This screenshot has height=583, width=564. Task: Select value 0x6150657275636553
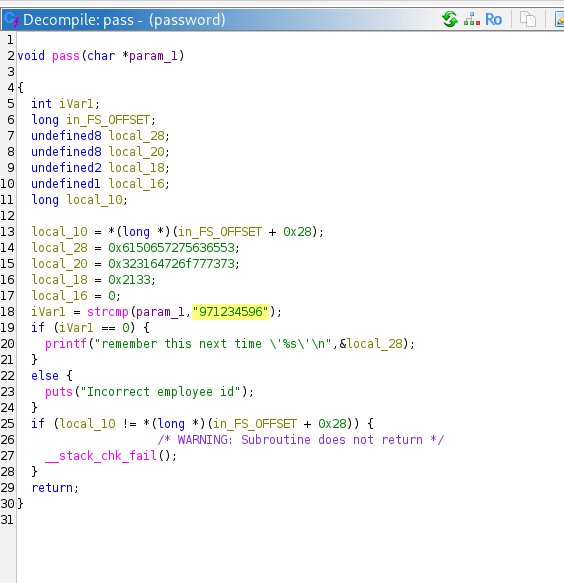(x=171, y=248)
